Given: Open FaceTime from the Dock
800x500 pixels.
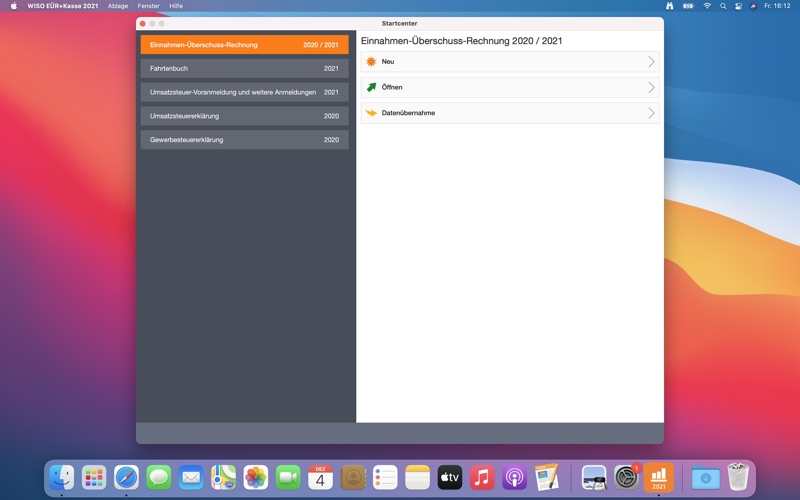Looking at the screenshot, I should pyautogui.click(x=288, y=478).
